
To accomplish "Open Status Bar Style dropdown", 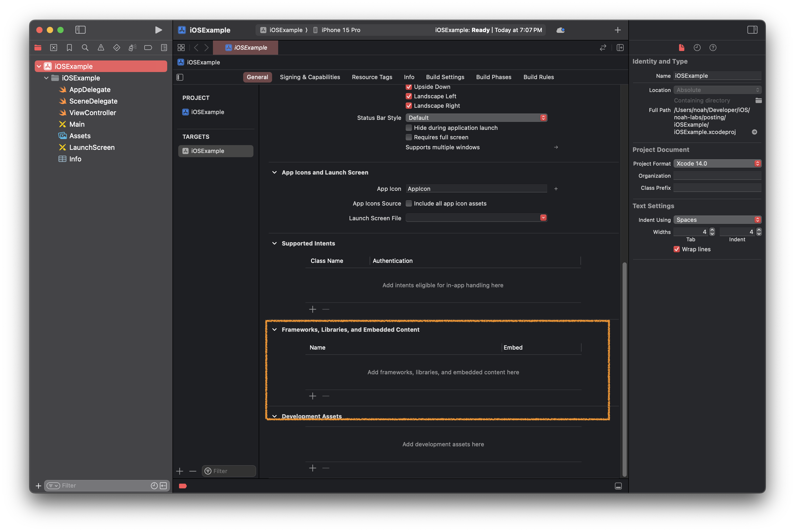I will [x=476, y=118].
